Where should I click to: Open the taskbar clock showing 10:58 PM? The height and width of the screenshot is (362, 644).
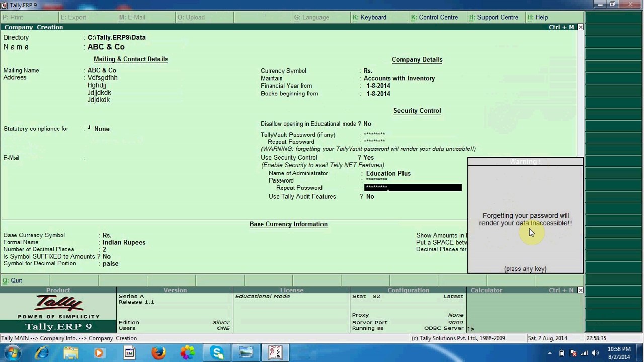coord(619,353)
